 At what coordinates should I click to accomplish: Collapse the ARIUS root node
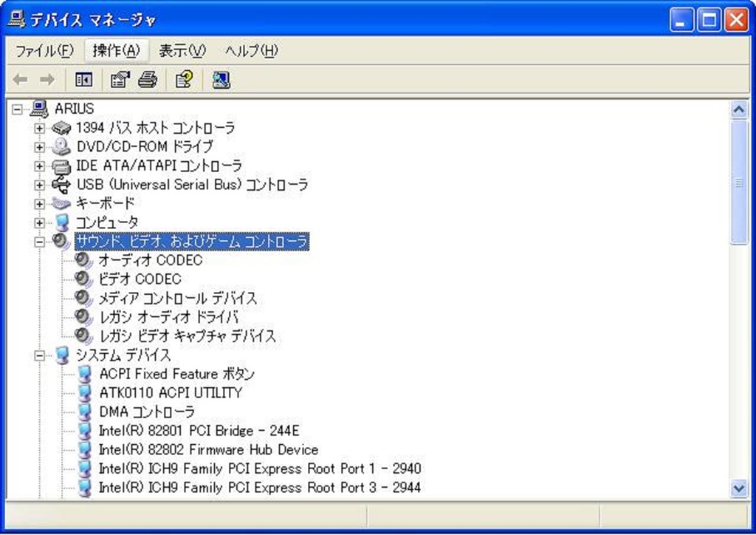(17, 109)
